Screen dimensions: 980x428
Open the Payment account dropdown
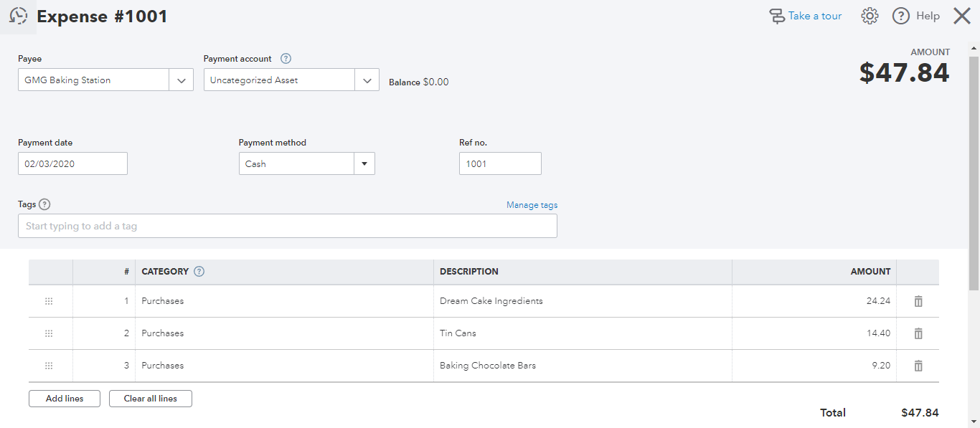367,80
